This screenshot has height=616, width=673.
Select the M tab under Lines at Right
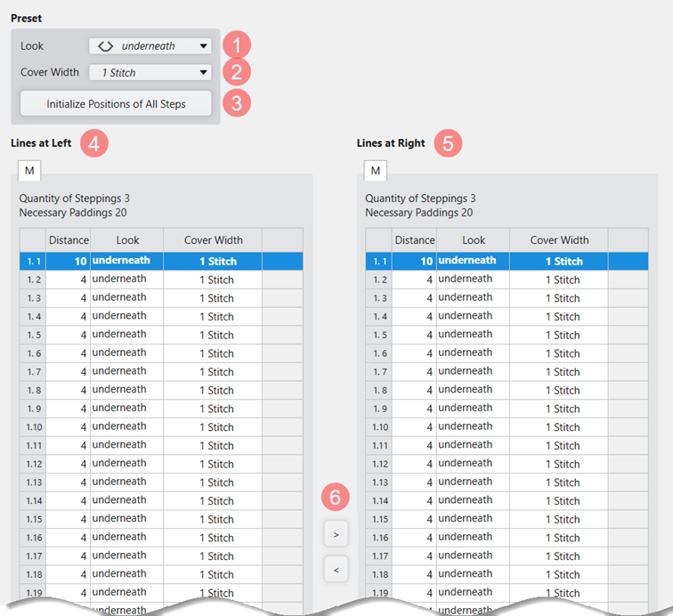click(375, 170)
